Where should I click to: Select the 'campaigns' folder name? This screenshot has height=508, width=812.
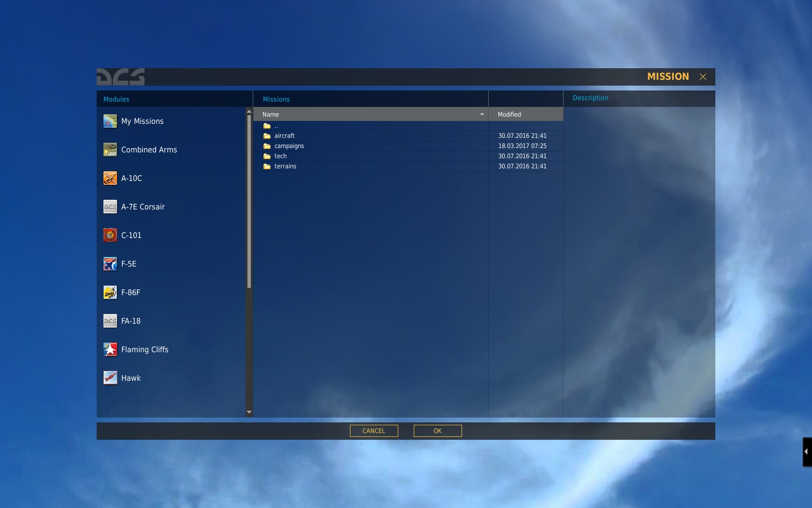289,146
